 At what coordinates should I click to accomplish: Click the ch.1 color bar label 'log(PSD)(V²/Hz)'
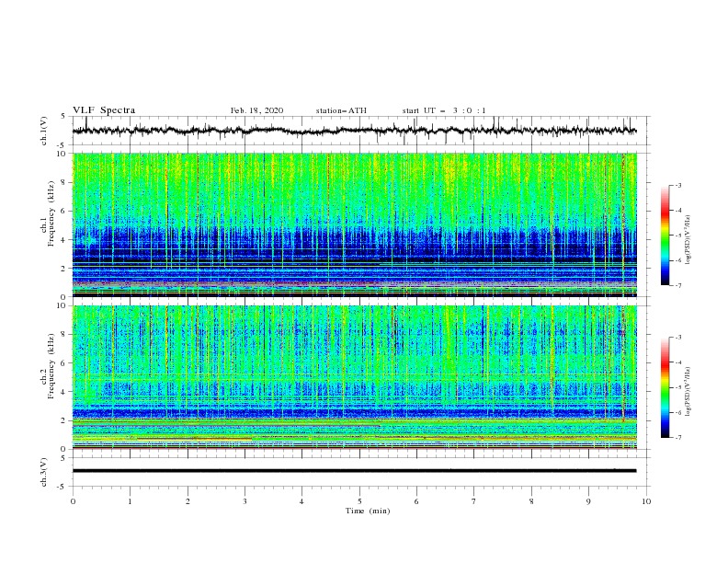click(688, 240)
